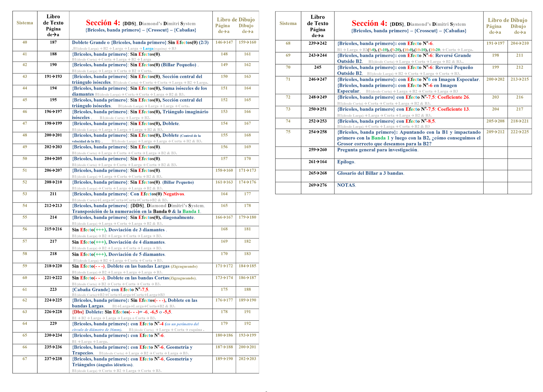Select '{Cabaña Grande} con Efecto Nº-7,5' row

110,290
